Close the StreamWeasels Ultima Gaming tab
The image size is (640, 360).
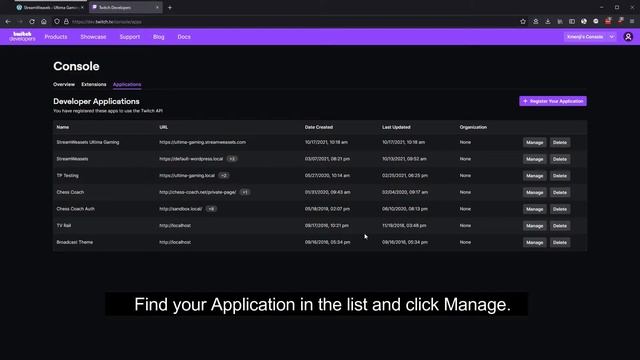coord(82,7)
